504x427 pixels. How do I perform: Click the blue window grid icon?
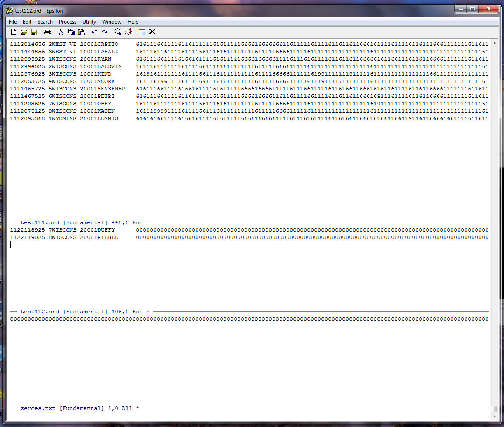click(142, 32)
